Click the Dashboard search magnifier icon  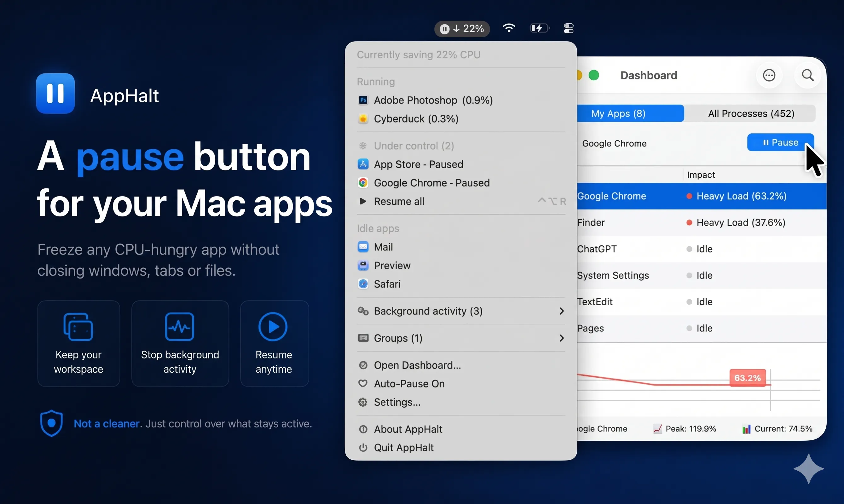808,75
